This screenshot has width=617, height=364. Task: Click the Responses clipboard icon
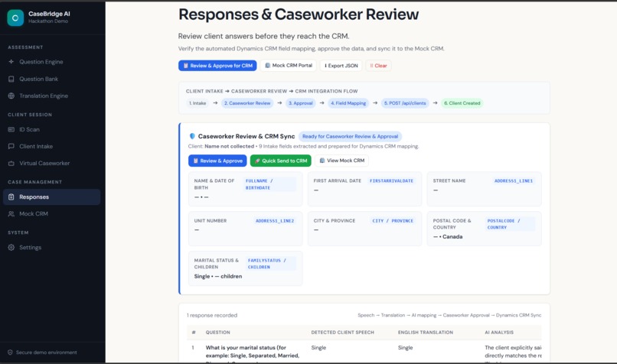(x=11, y=197)
